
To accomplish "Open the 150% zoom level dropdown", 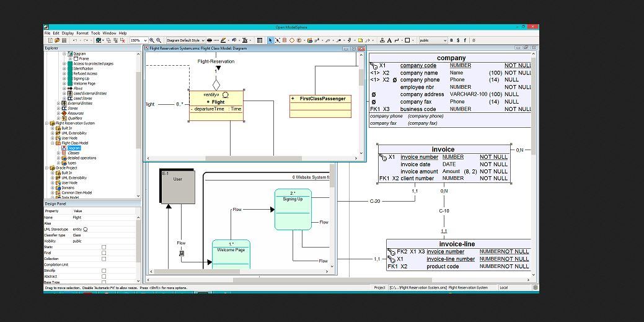I will tap(138, 40).
